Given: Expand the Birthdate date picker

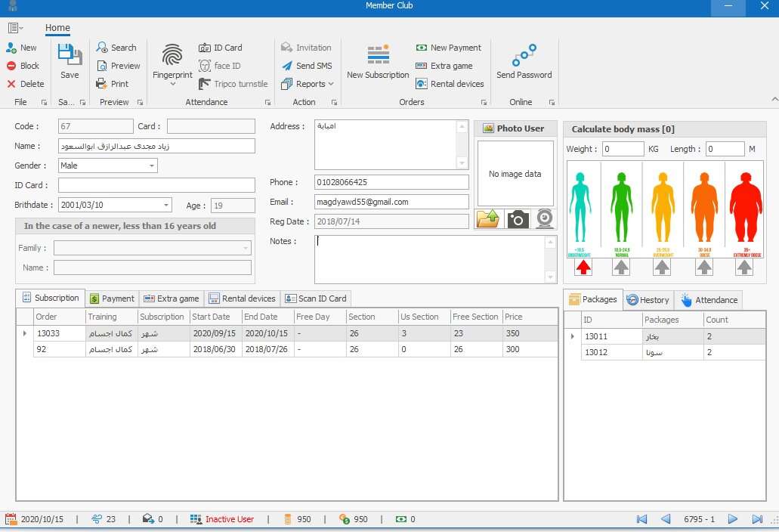Looking at the screenshot, I should point(166,205).
